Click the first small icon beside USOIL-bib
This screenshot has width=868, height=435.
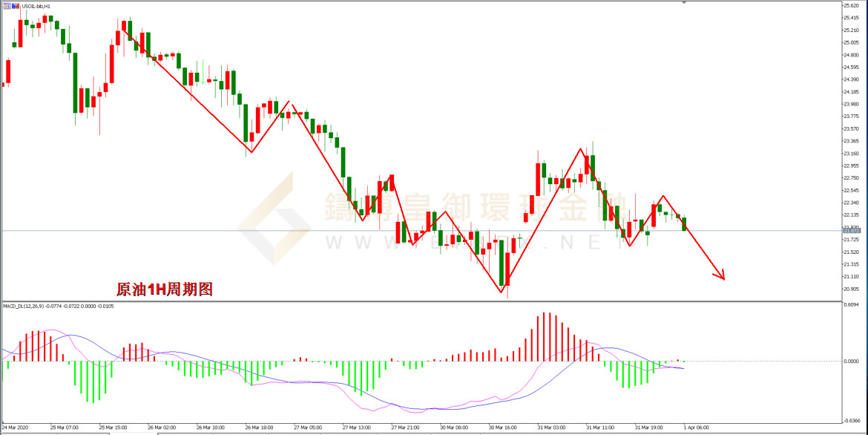click(5, 6)
